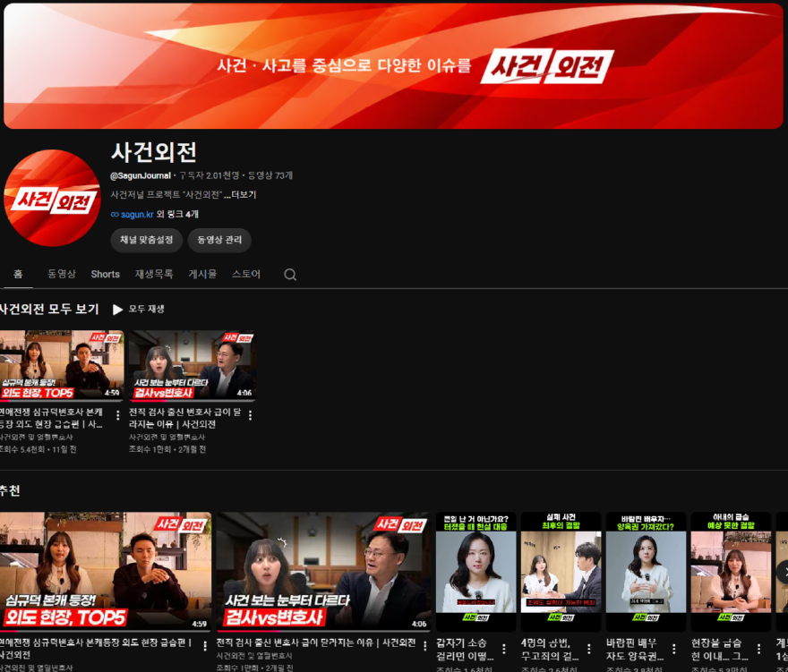Image resolution: width=788 pixels, height=672 pixels.
Task: Click the 동영상 관리 button
Action: coord(219,240)
